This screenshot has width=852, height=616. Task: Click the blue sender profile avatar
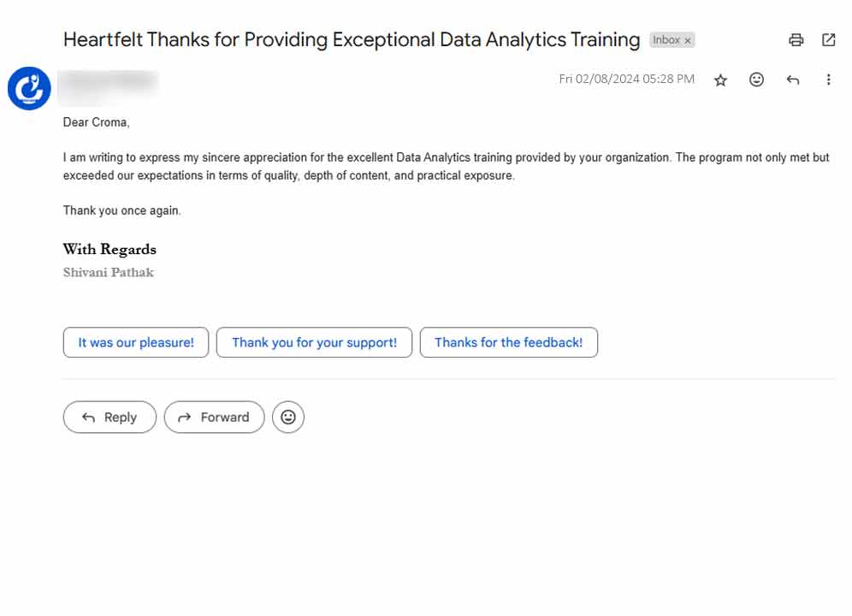[30, 88]
